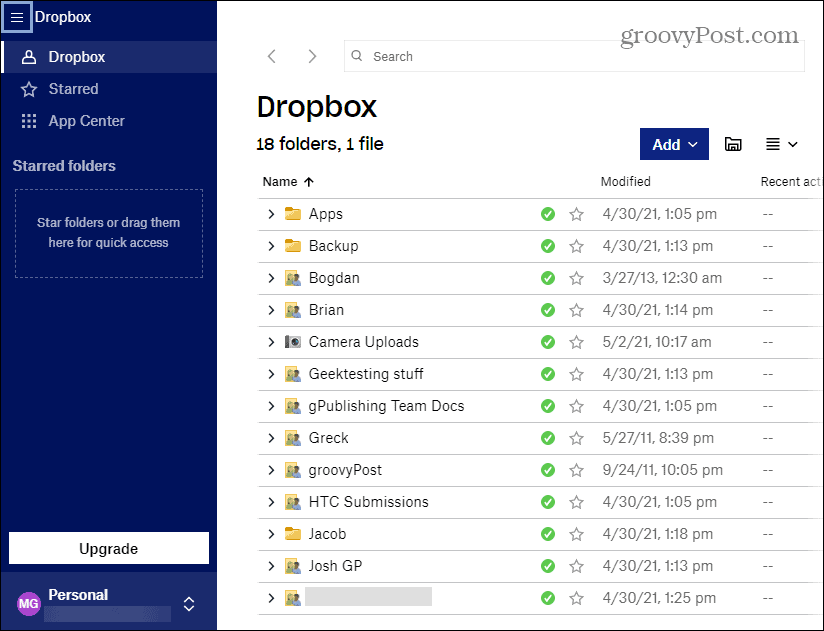Image resolution: width=824 pixels, height=631 pixels.
Task: Open the Personal account switcher
Action: (189, 604)
